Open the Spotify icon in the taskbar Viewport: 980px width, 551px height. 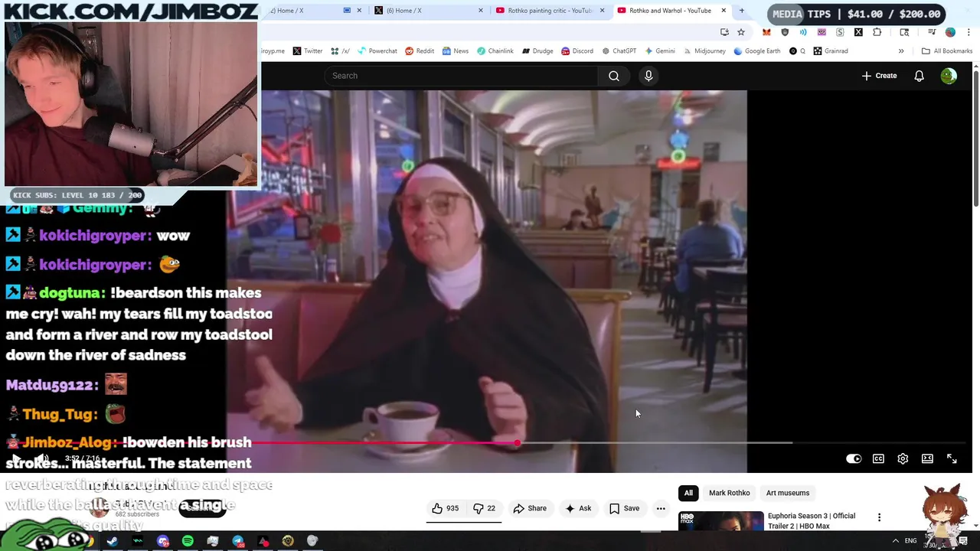click(x=188, y=542)
